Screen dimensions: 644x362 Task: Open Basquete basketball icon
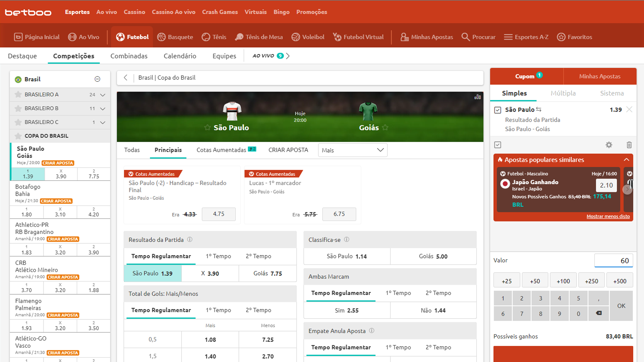click(161, 37)
